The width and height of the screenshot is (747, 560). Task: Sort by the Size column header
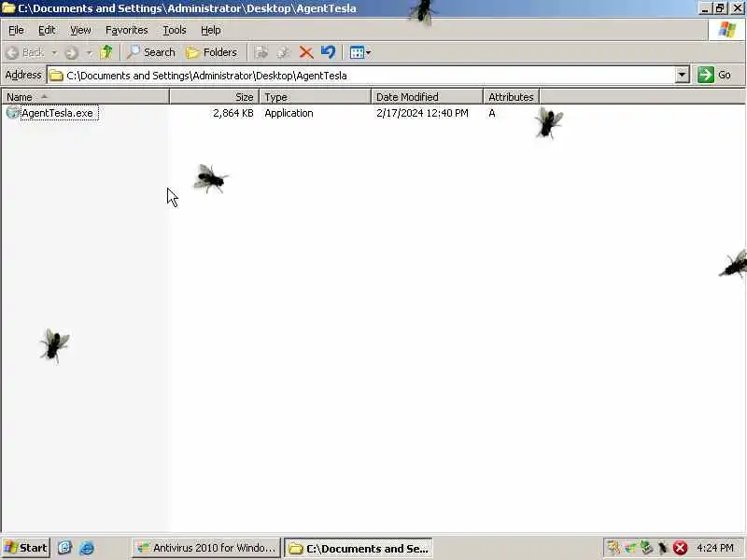pyautogui.click(x=214, y=97)
